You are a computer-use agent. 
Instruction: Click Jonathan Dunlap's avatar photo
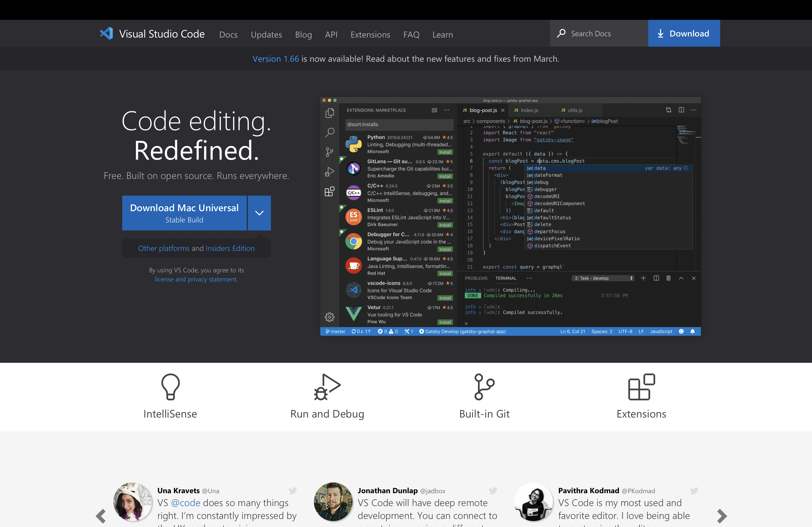[333, 502]
